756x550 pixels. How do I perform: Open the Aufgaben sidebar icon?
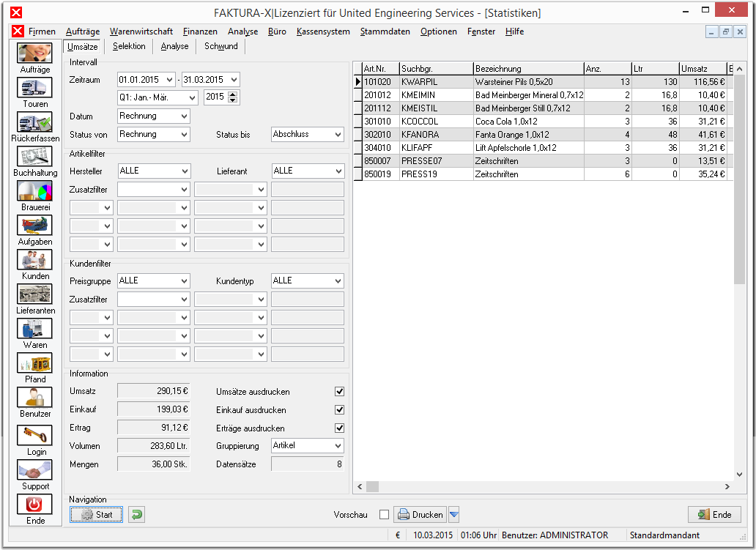coord(34,225)
